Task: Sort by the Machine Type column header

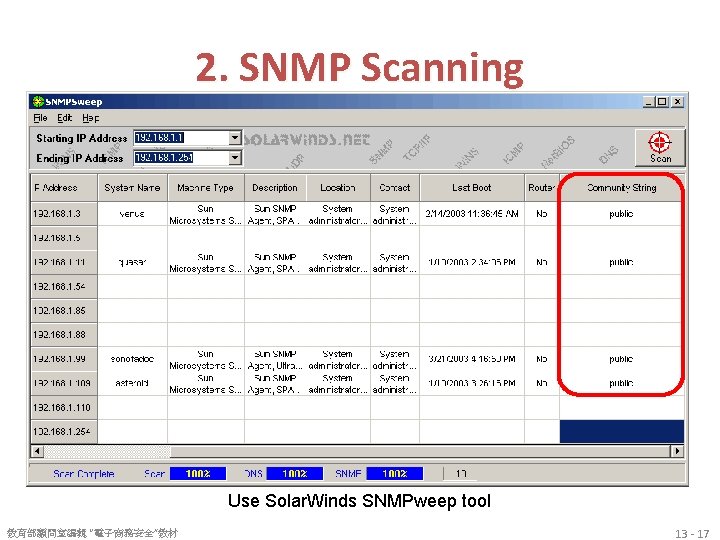Action: (x=205, y=187)
